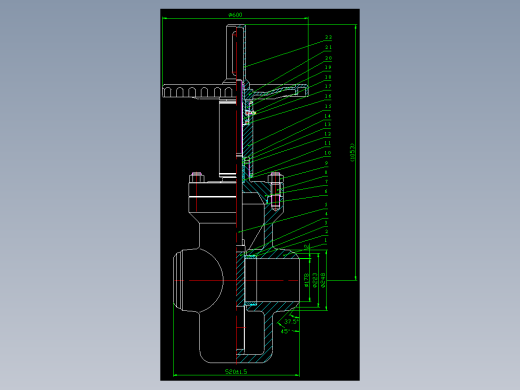The image size is (520, 390).
Task: Select part callout number 15
Action: pyautogui.click(x=328, y=106)
